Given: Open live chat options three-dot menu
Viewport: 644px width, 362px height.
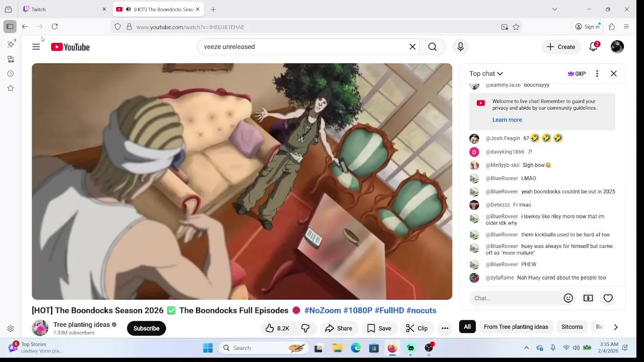Looking at the screenshot, I should [597, 73].
